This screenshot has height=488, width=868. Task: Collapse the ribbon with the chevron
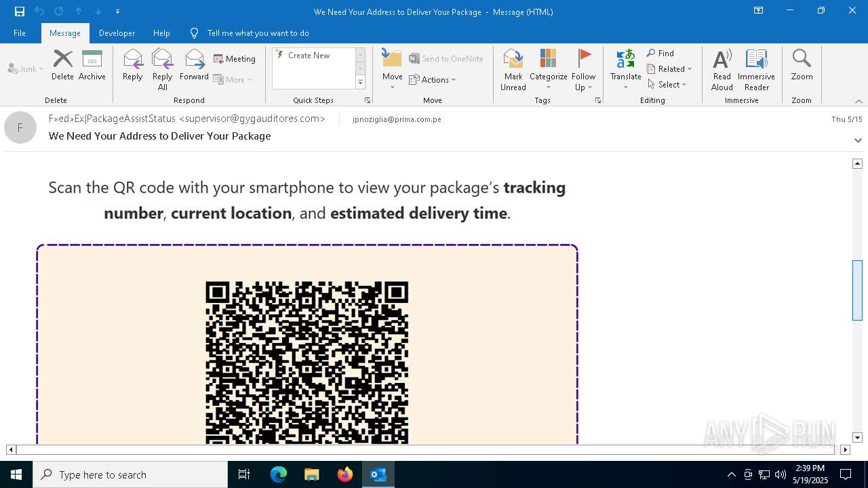[x=859, y=101]
